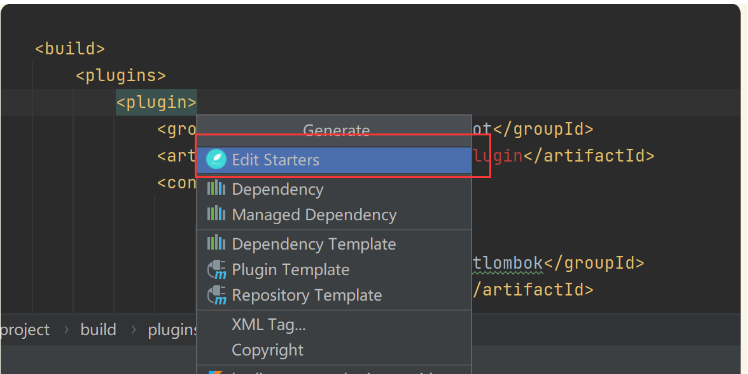Click the red plugin artifactId text
This screenshot has height=374, width=748.
[497, 156]
